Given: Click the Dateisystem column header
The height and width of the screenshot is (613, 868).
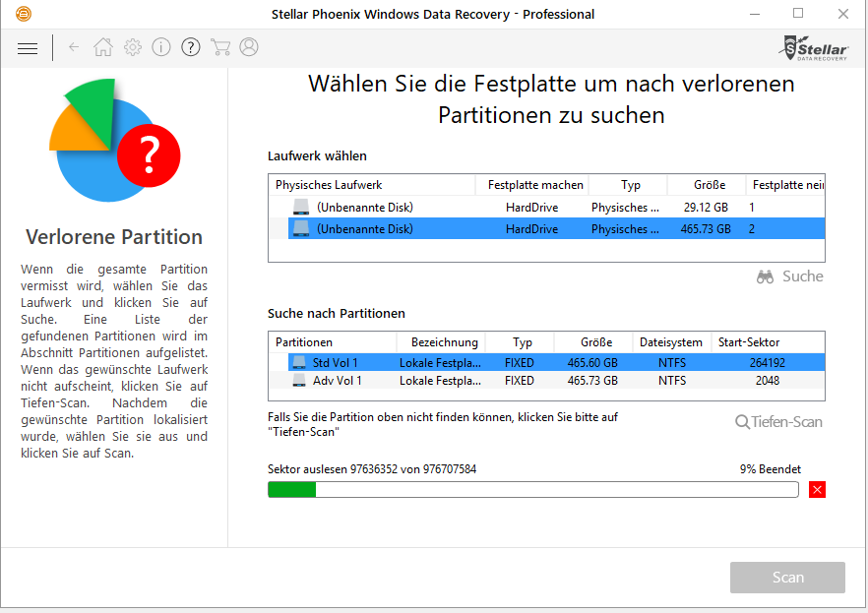Looking at the screenshot, I should click(671, 342).
